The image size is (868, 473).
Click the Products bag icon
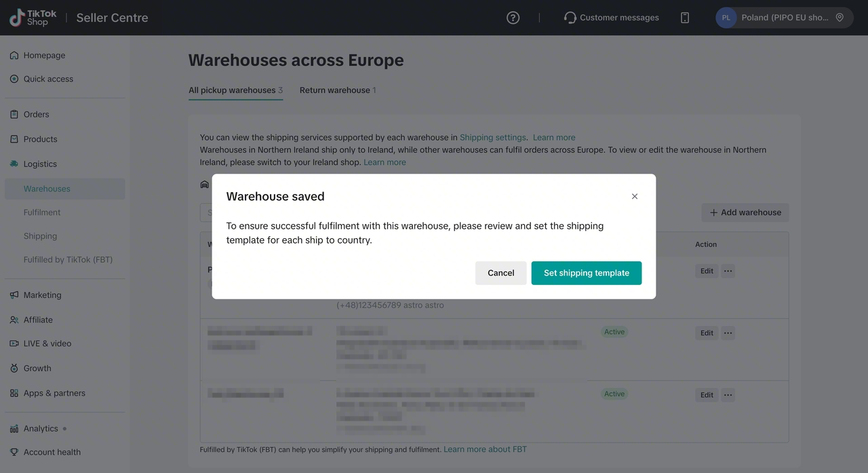click(14, 139)
